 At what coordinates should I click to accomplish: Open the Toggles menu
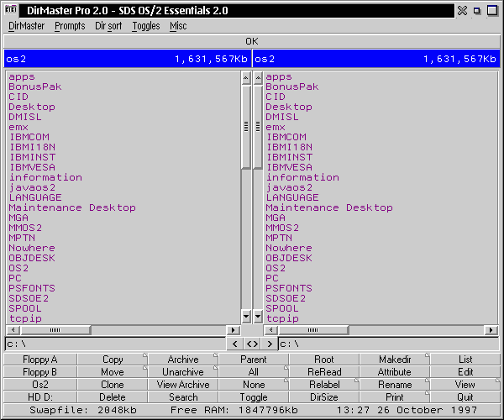pyautogui.click(x=146, y=26)
